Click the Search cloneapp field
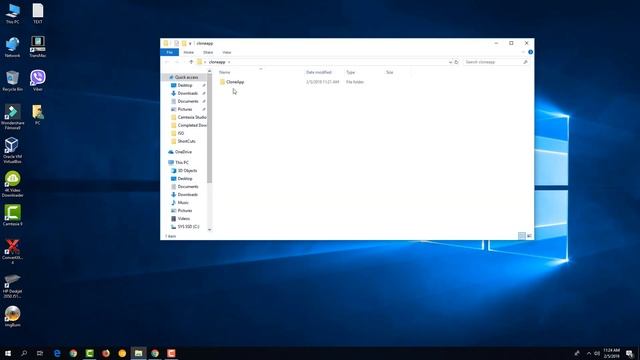 pos(496,62)
